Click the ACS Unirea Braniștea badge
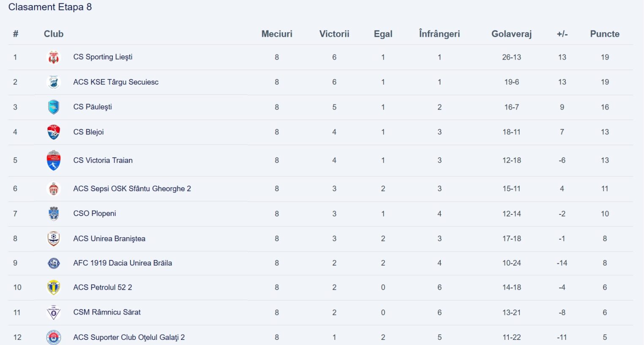644x345 pixels. (54, 238)
